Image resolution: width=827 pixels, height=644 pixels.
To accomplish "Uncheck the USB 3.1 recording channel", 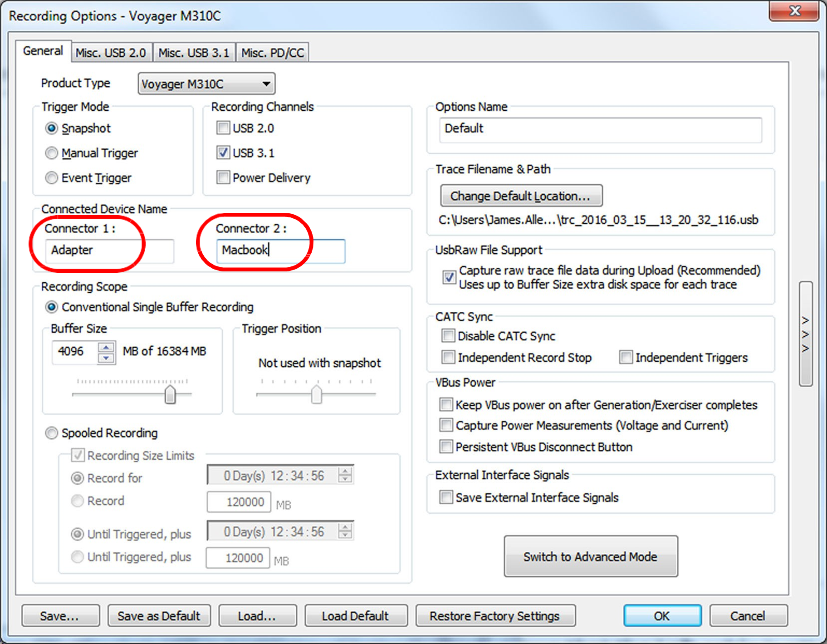I will pos(223,152).
